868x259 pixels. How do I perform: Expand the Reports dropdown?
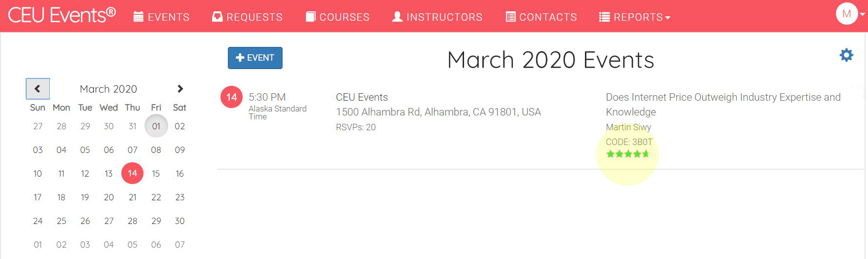pos(635,17)
